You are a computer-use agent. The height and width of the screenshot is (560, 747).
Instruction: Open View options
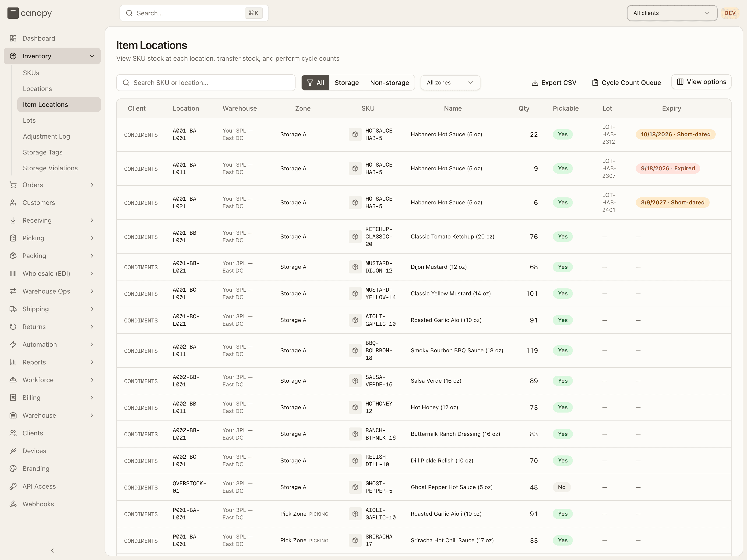pyautogui.click(x=701, y=82)
